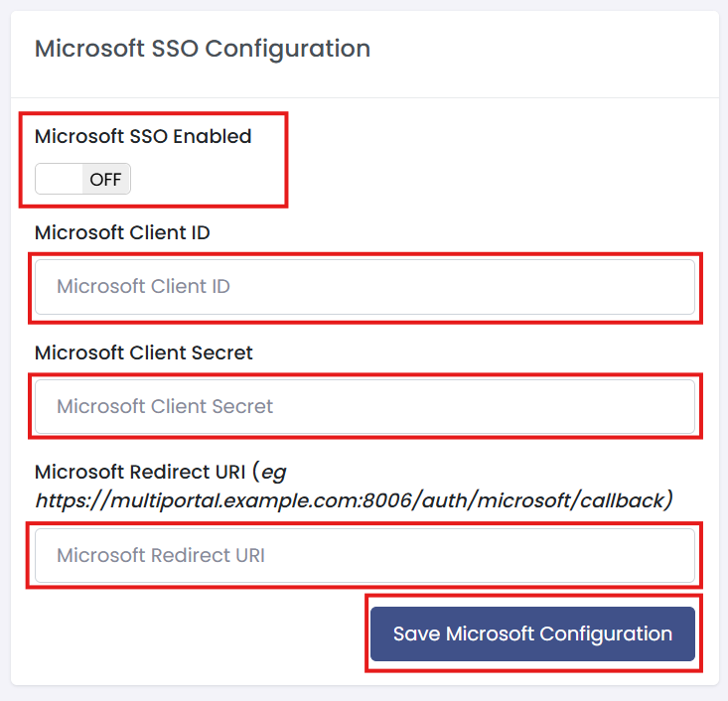Screen dimensions: 728x701
Task: Click the Microsoft Client Secret label
Action: (143, 352)
